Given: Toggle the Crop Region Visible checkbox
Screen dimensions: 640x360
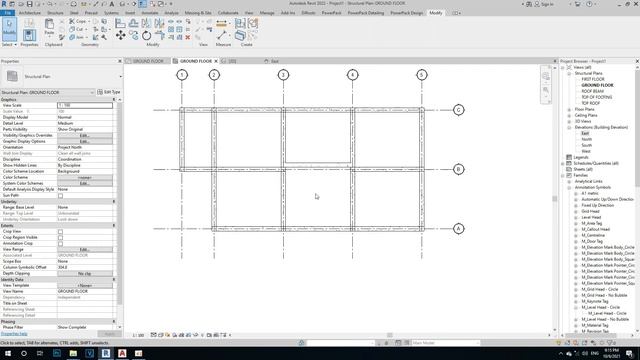Looking at the screenshot, I should tap(60, 238).
